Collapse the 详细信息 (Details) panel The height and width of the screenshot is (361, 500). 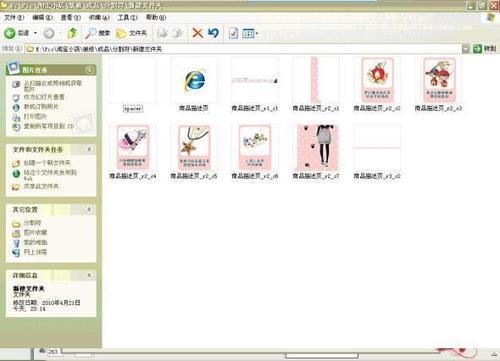point(89,275)
